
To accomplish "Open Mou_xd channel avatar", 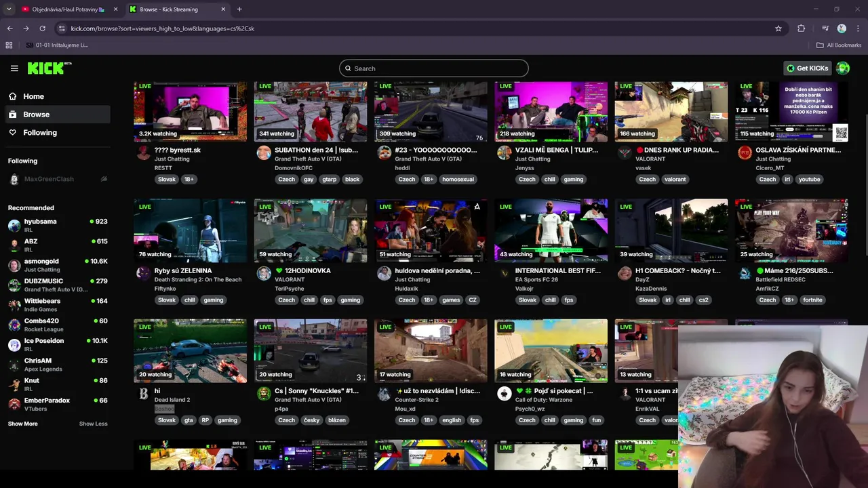I will (384, 394).
